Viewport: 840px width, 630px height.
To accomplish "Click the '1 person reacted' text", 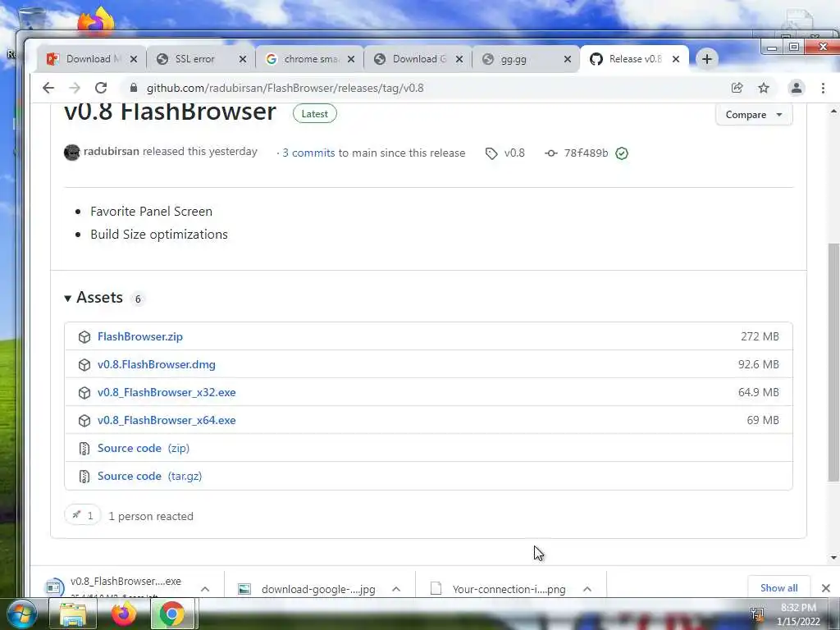I will [x=151, y=517].
